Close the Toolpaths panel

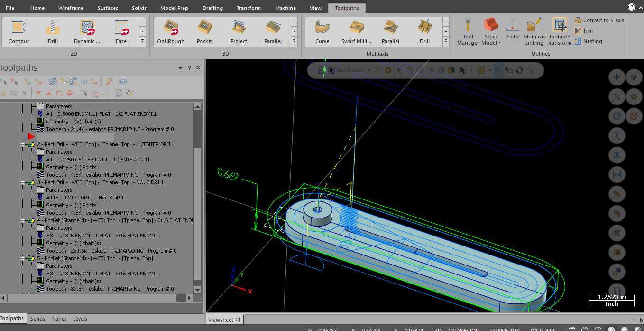point(198,68)
